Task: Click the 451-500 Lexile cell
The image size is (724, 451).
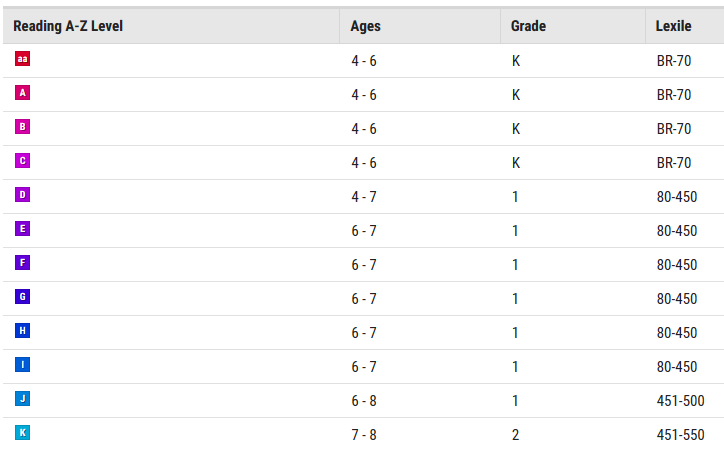Action: coord(680,401)
